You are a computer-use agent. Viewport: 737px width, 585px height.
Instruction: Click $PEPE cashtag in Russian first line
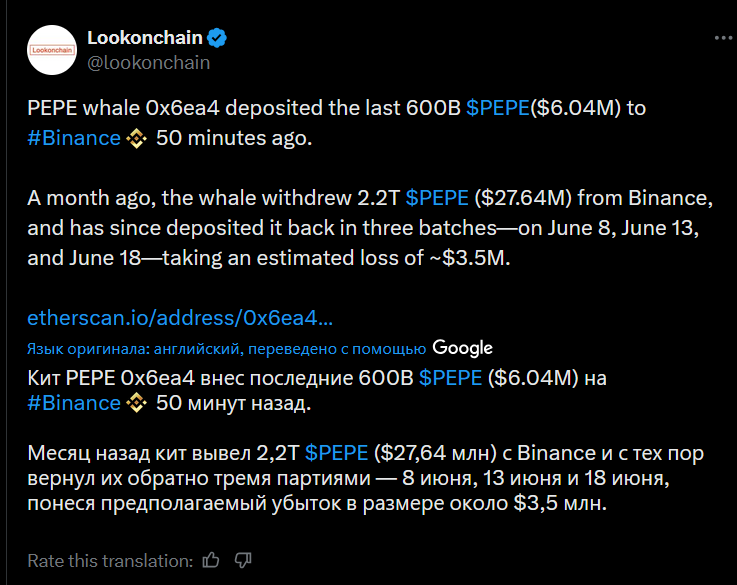[x=450, y=378]
